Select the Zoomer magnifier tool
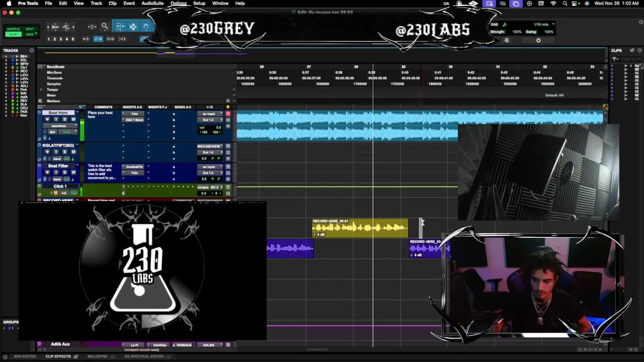 (x=105, y=27)
